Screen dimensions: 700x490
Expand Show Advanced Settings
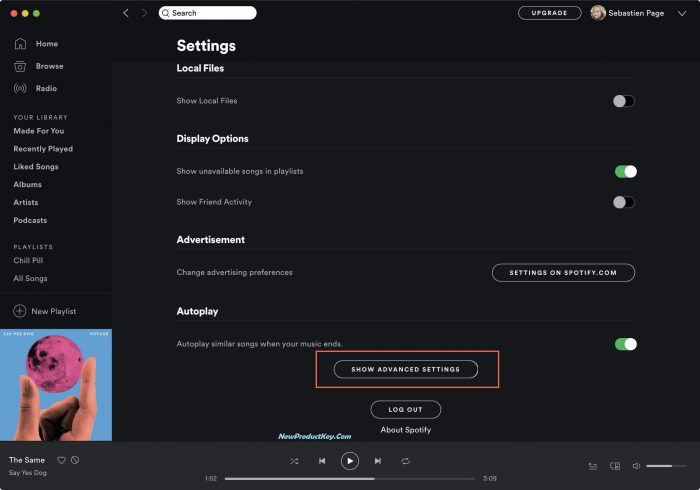[406, 369]
